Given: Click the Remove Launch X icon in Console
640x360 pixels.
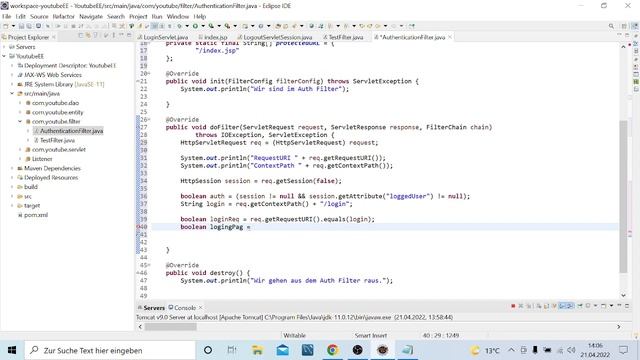Looking at the screenshot, I should (x=521, y=306).
